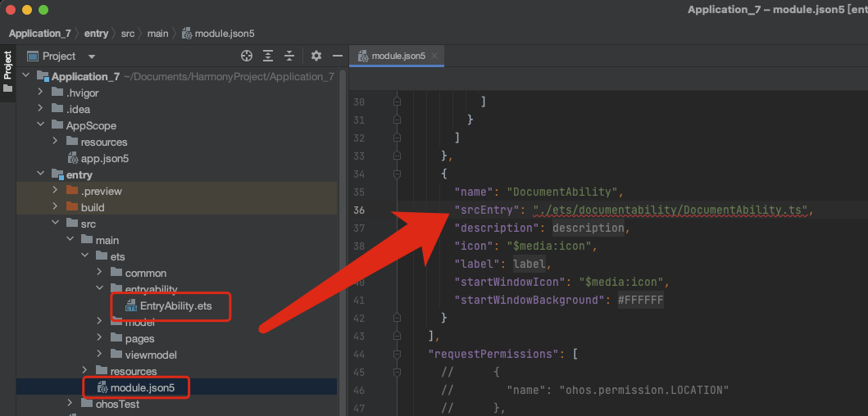The height and width of the screenshot is (416, 868).
Task: Click the Project panel window icon
Action: pyautogui.click(x=33, y=56)
